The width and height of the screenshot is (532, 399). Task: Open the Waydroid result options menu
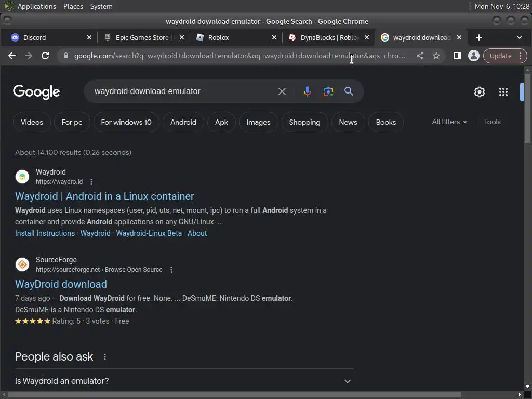91,182
